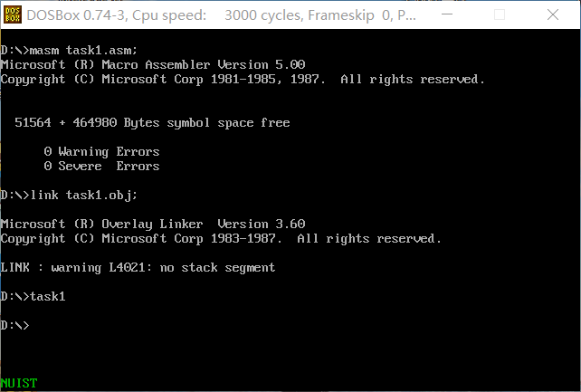This screenshot has width=581, height=392.
Task: Click the 'task1' run command line
Action: click(33, 296)
